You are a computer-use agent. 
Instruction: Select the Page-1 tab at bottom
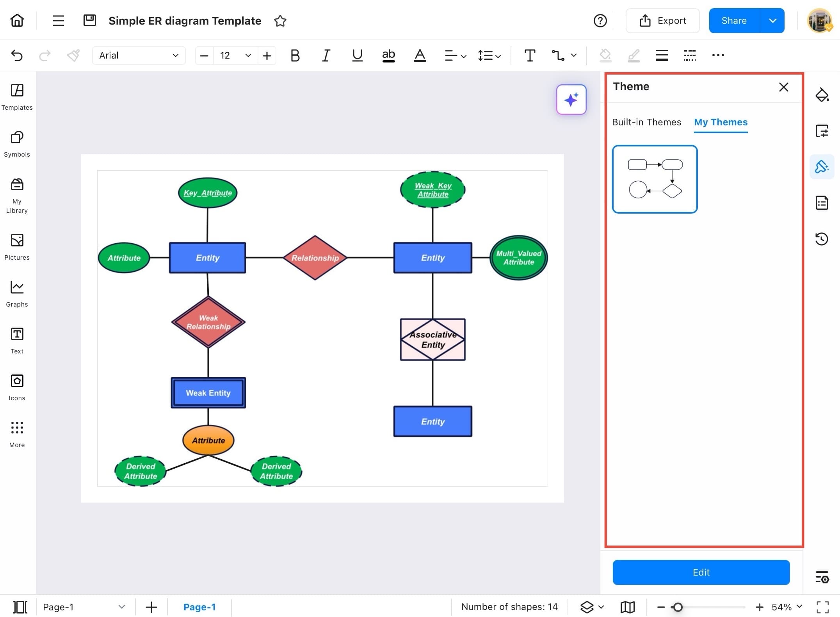[x=199, y=606]
